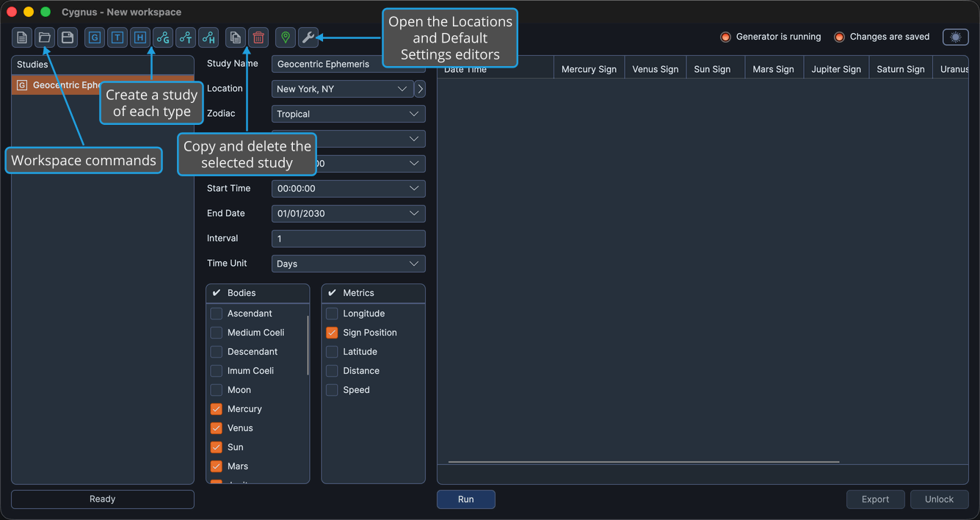Click the Bodies list vertical scrollbar
The height and width of the screenshot is (520, 980).
(308, 345)
